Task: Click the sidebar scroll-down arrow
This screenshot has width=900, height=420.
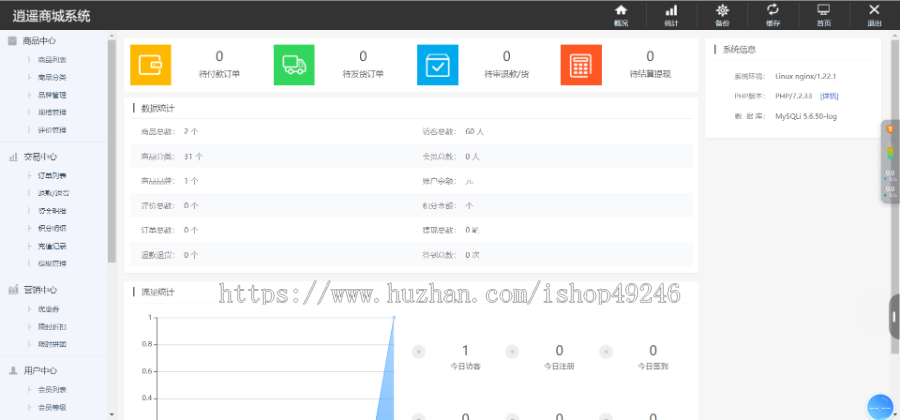Action: click(x=111, y=415)
